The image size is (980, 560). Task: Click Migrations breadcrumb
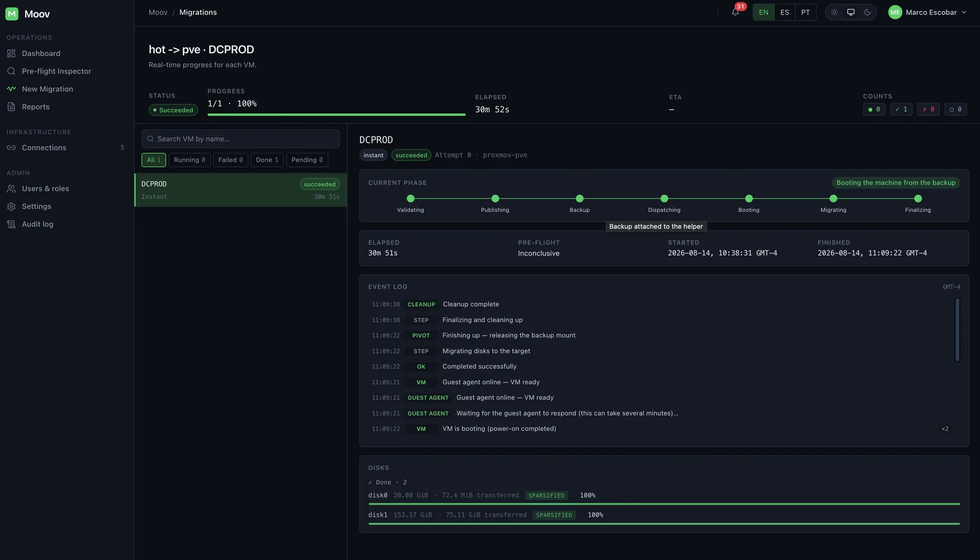click(x=198, y=12)
